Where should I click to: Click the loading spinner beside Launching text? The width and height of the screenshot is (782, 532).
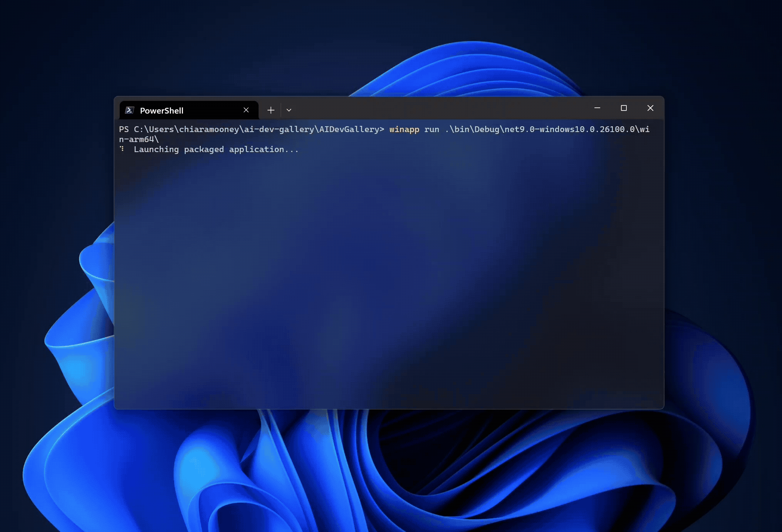(x=122, y=149)
